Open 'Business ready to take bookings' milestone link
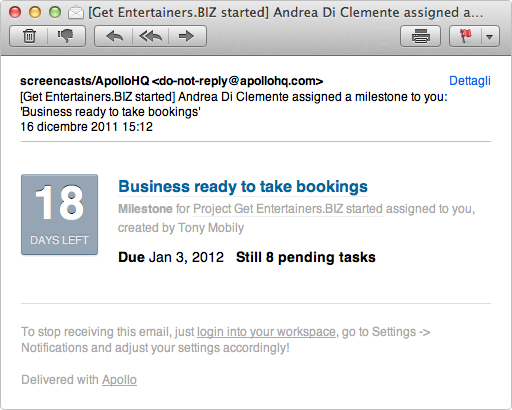 point(243,186)
